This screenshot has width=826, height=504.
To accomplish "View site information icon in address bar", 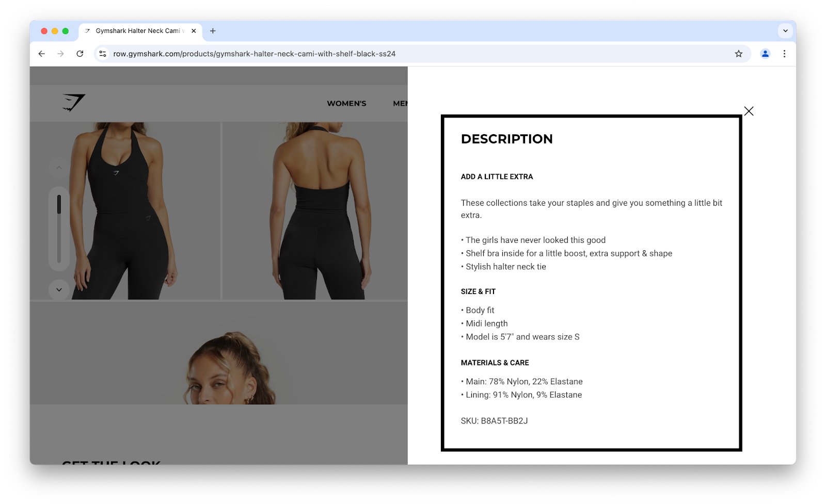I will click(103, 54).
